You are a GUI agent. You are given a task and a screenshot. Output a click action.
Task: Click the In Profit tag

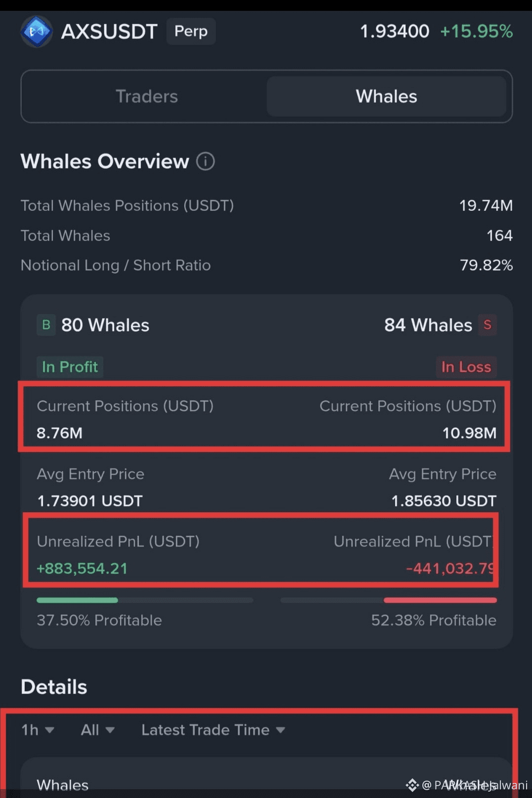(x=70, y=367)
